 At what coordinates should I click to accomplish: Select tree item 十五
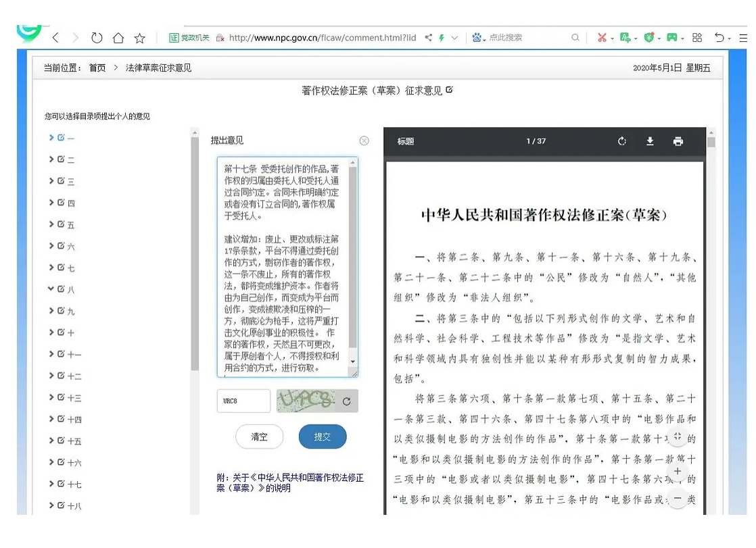[74, 441]
